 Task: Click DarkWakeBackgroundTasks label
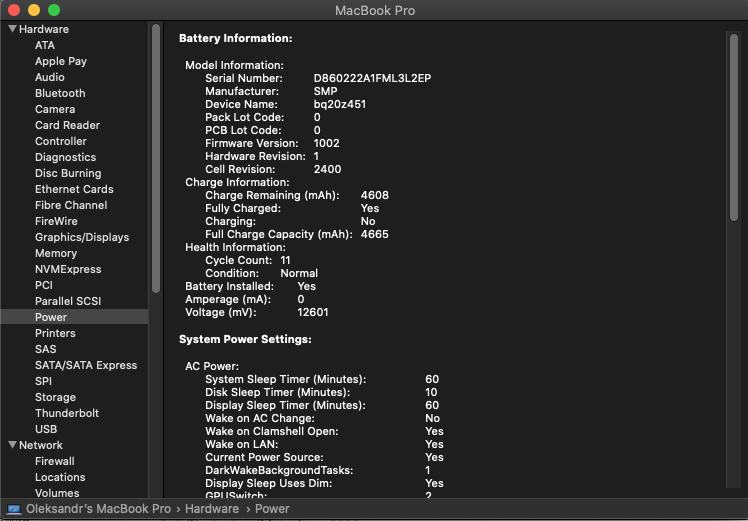click(279, 470)
